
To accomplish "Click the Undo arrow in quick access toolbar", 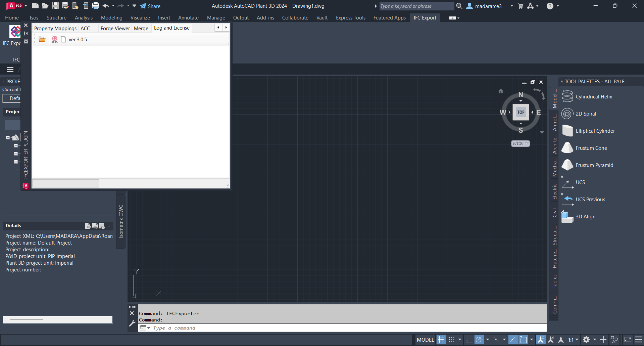I will point(106,6).
